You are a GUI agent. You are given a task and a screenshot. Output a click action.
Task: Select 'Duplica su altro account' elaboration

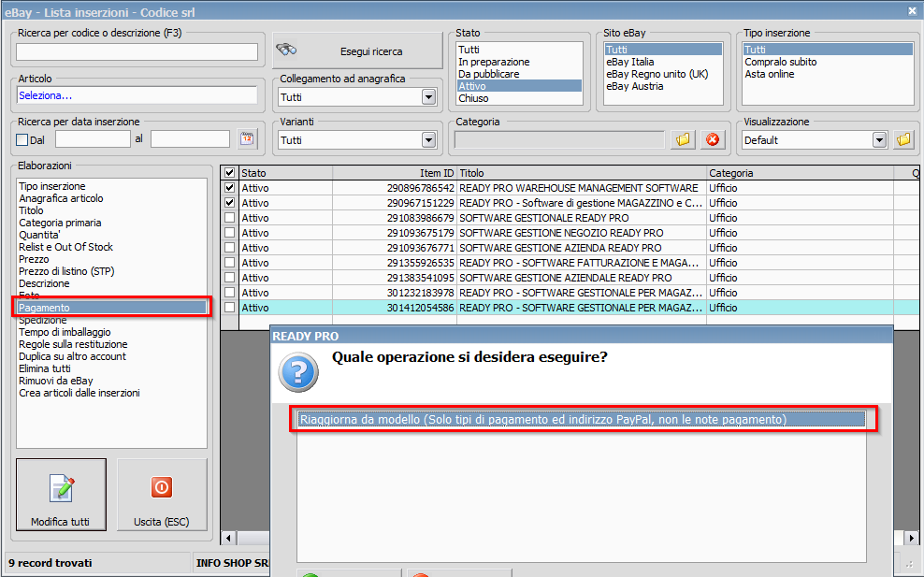click(x=111, y=356)
